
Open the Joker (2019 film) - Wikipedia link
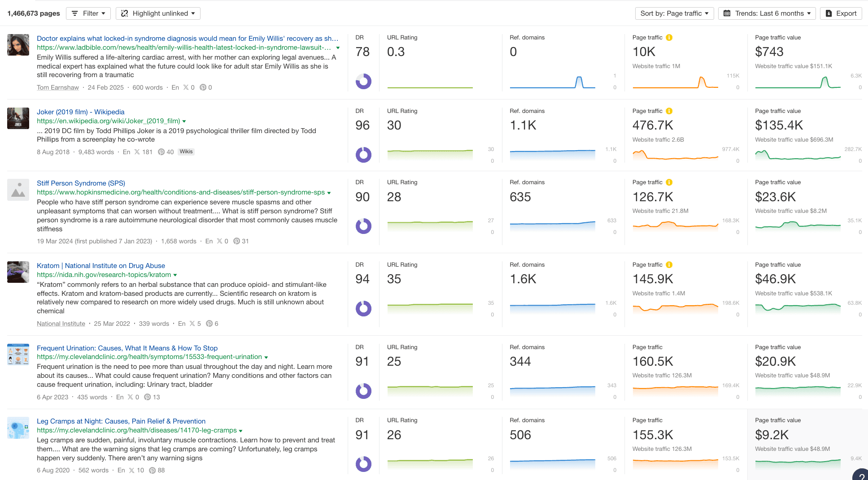tap(81, 112)
